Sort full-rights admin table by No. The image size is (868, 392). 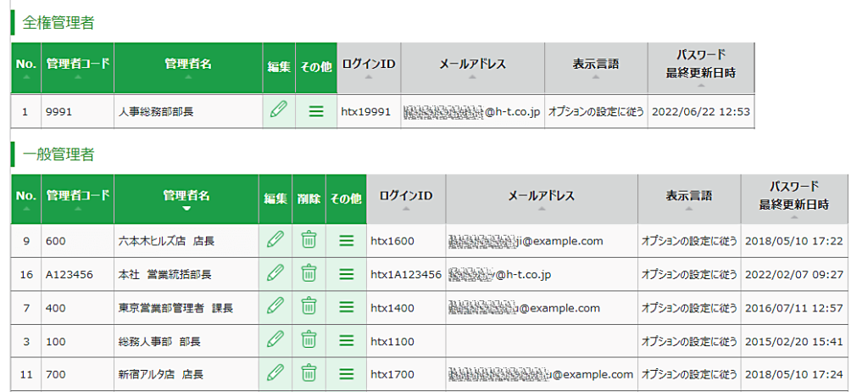[x=25, y=68]
